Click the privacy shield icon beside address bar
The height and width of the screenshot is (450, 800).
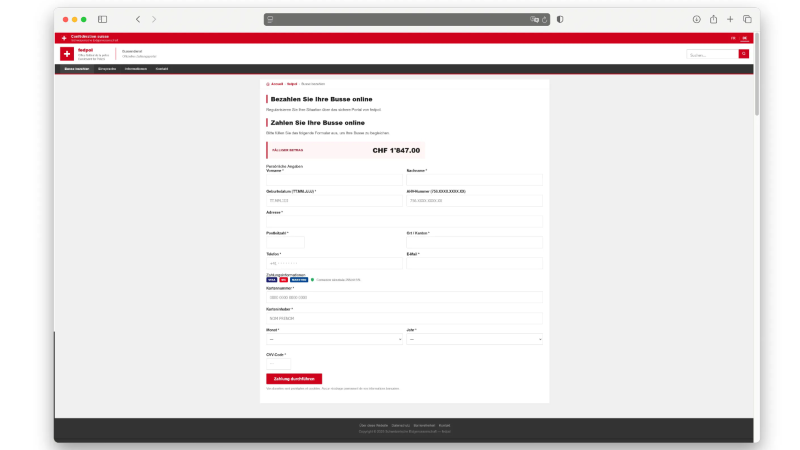click(560, 19)
